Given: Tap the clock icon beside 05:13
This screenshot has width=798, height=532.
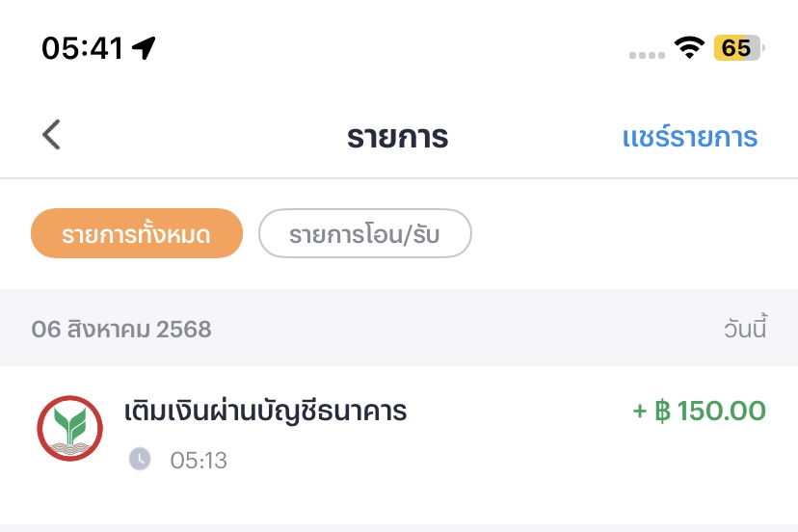Looking at the screenshot, I should point(140,459).
